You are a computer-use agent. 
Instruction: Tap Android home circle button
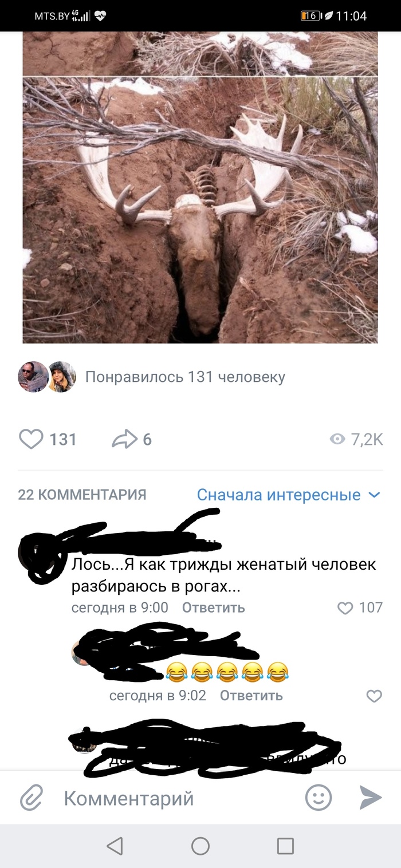[200, 846]
